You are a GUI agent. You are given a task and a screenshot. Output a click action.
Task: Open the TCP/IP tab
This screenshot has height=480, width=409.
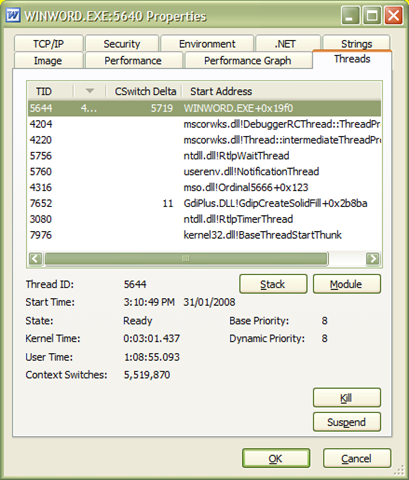pos(48,44)
